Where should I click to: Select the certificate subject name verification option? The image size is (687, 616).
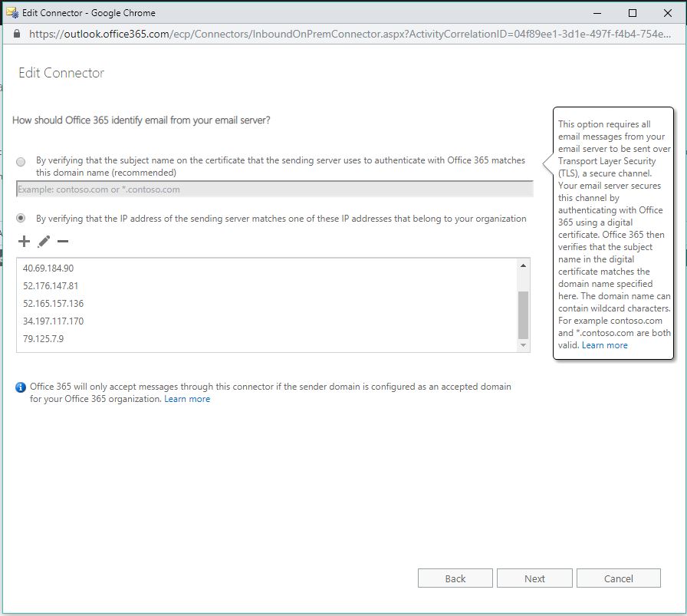(21, 162)
